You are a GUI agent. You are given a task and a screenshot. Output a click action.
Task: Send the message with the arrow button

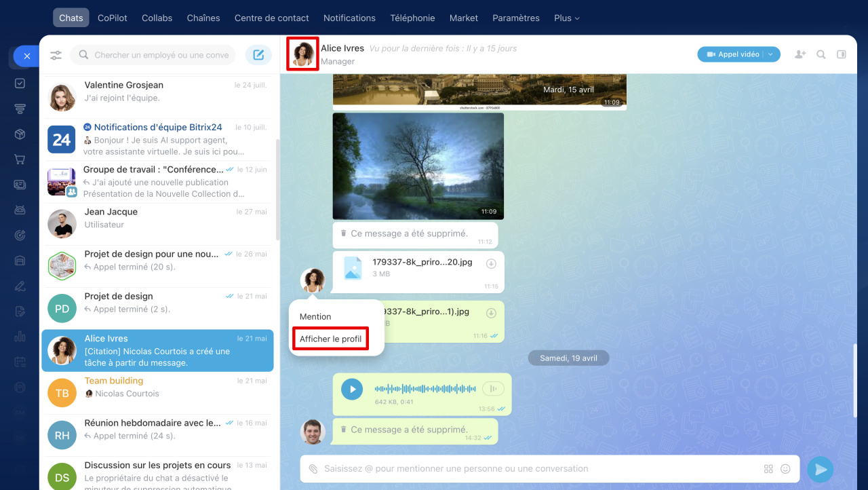(821, 469)
